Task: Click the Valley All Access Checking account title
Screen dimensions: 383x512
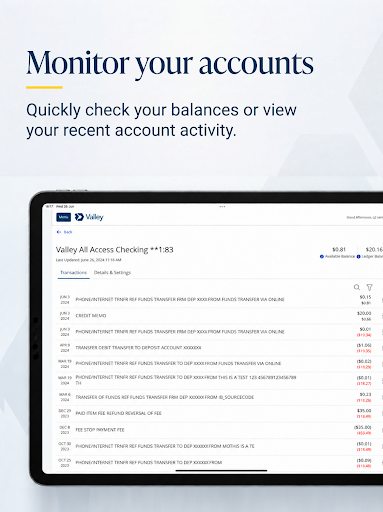Action: [115, 250]
